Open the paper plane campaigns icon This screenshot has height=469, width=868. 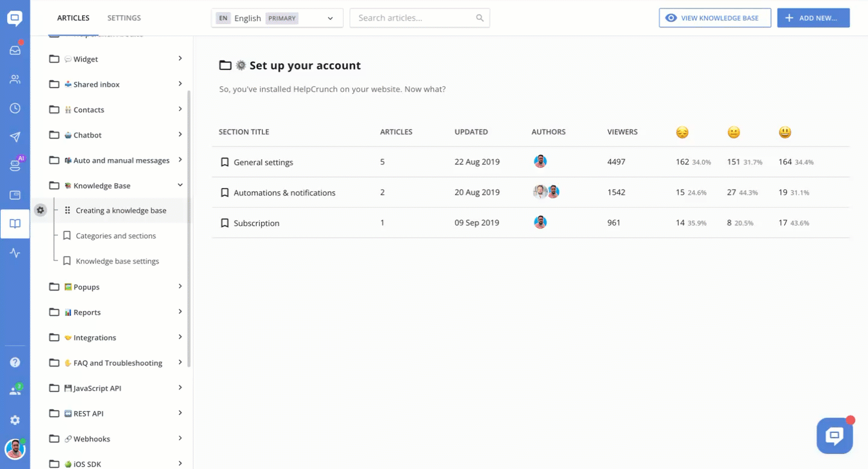15,137
